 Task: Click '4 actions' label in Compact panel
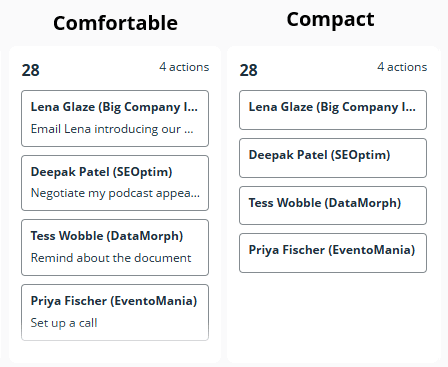pyautogui.click(x=402, y=67)
